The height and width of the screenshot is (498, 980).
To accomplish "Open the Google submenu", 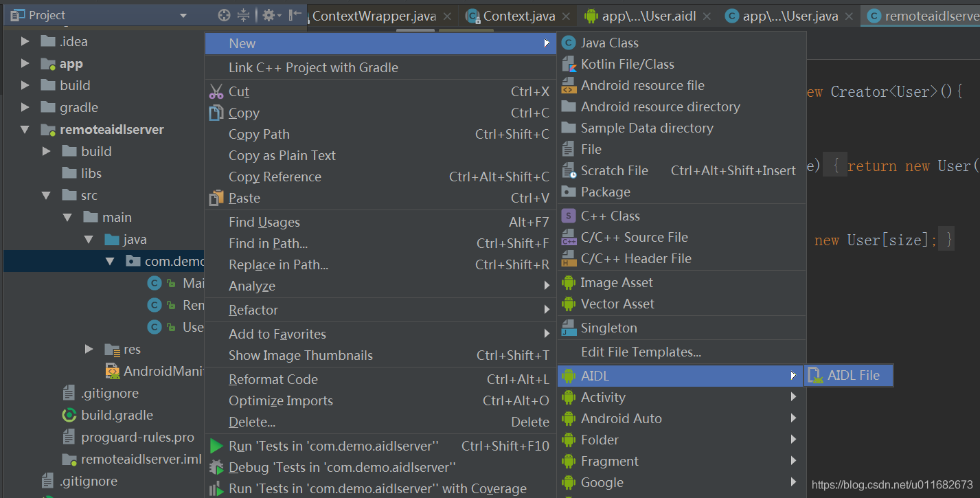I will (x=681, y=482).
